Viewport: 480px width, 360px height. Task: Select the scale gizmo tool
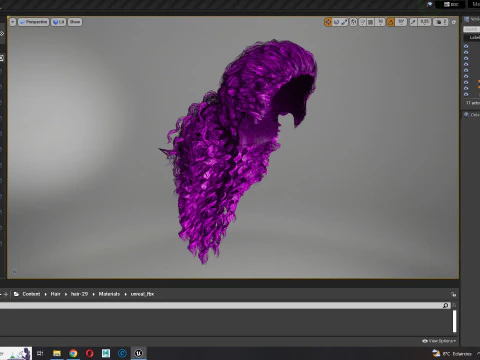(x=344, y=22)
